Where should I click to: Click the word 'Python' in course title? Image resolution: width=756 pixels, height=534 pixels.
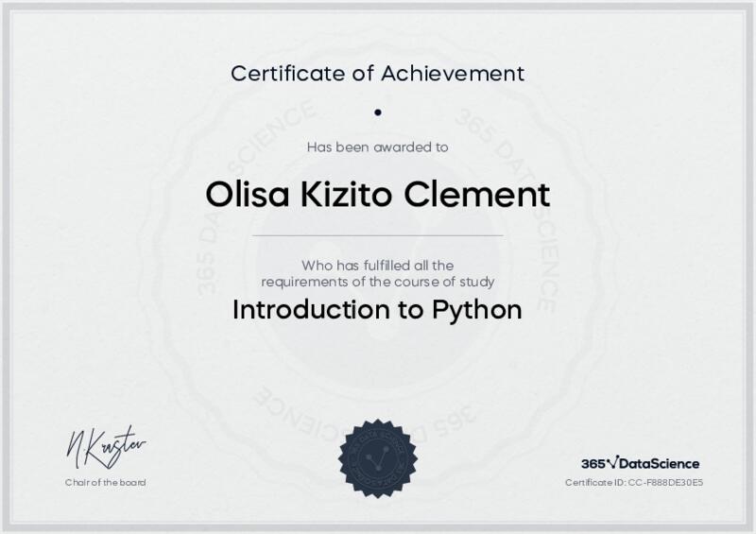tap(476, 311)
